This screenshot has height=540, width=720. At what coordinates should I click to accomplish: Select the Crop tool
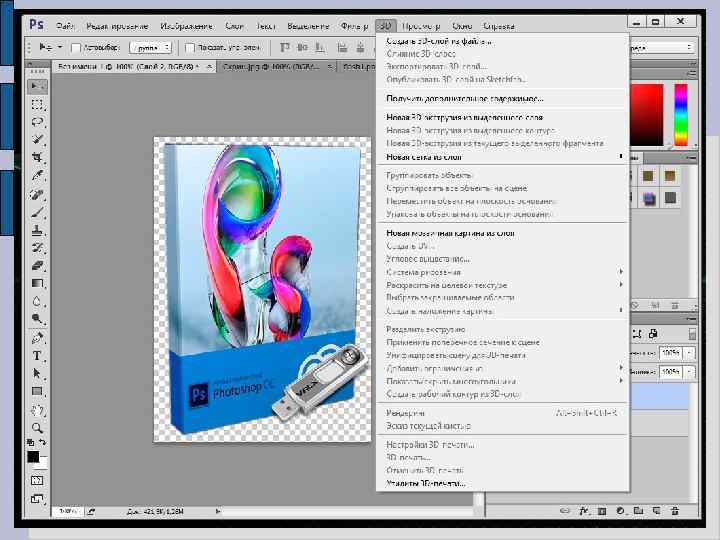37,158
